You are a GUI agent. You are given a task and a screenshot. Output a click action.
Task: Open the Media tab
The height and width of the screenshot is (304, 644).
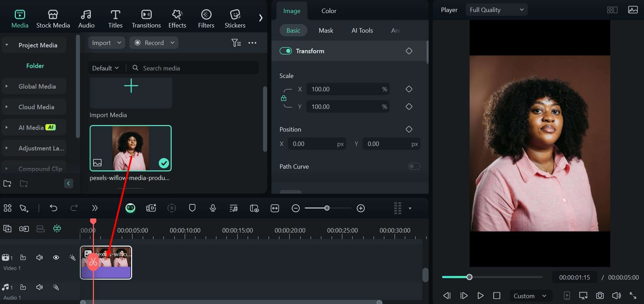coord(20,19)
